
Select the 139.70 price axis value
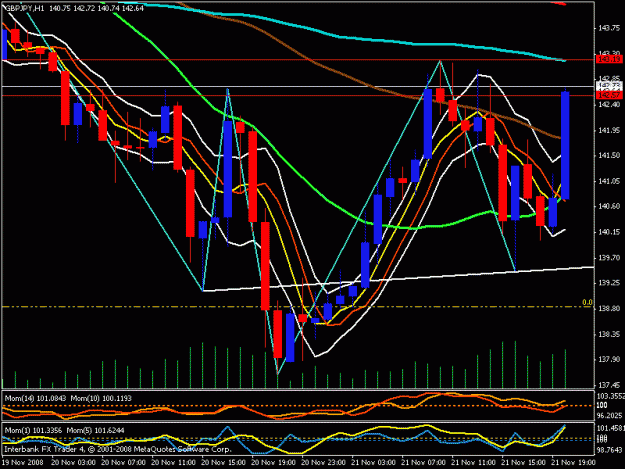click(609, 257)
